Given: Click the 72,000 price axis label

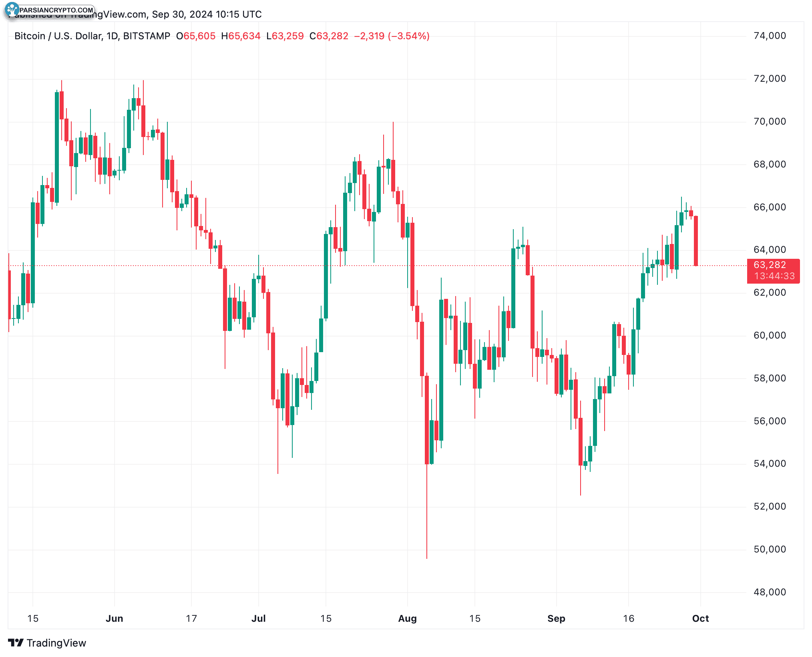Looking at the screenshot, I should pyautogui.click(x=770, y=79).
